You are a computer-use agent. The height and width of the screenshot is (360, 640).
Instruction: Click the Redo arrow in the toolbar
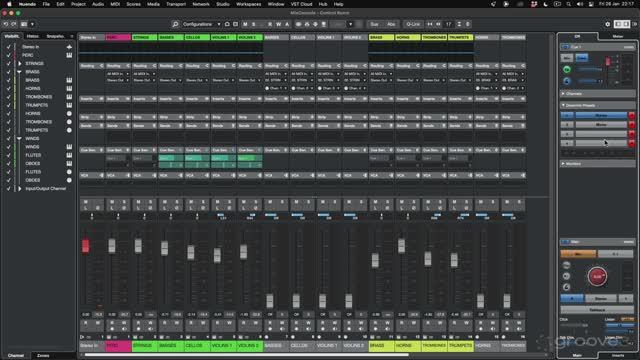point(13,24)
